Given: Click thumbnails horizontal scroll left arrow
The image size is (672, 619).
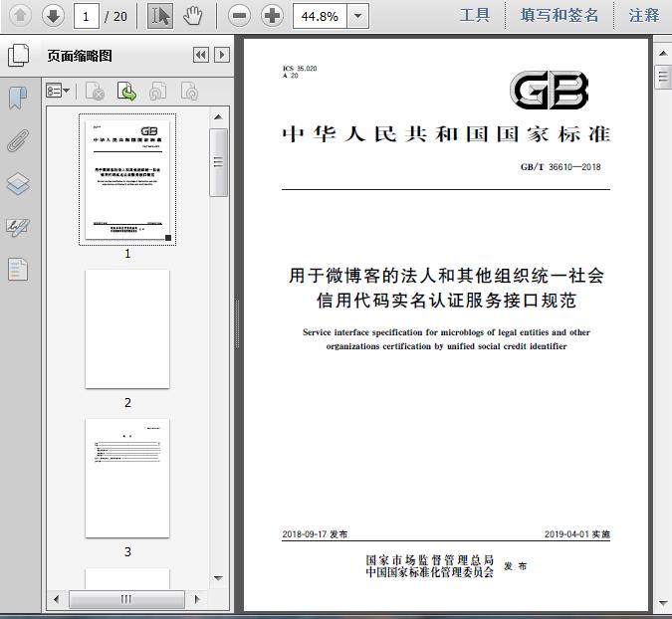Looking at the screenshot, I should [56, 599].
